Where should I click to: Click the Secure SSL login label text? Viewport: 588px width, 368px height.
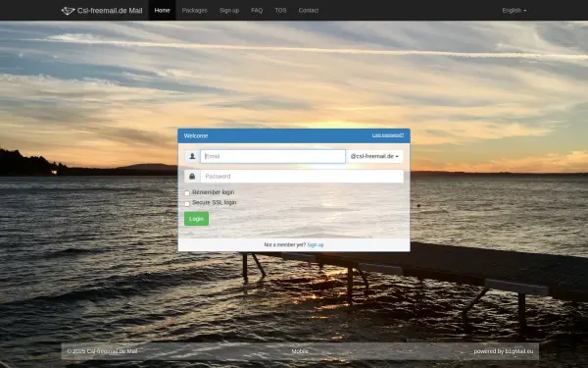(214, 203)
